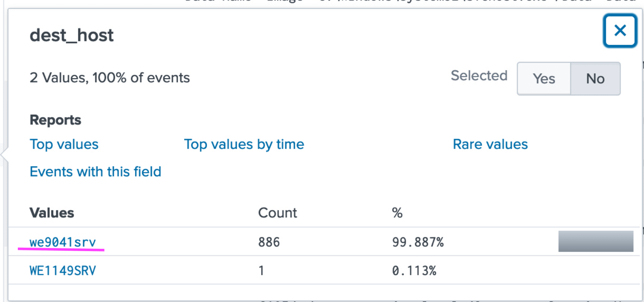Filter by value WE1149SRV

coord(63,270)
